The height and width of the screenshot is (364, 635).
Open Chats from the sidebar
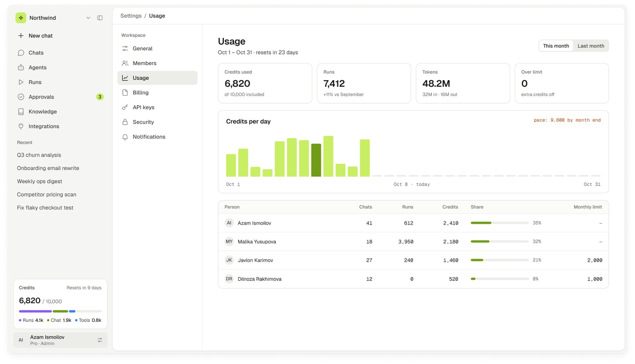(60, 53)
